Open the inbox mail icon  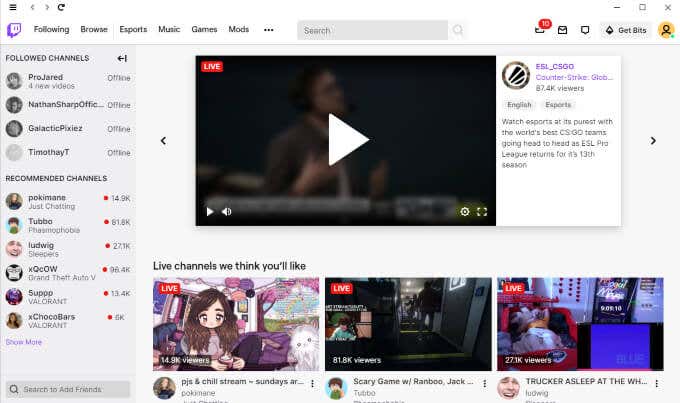coord(563,30)
